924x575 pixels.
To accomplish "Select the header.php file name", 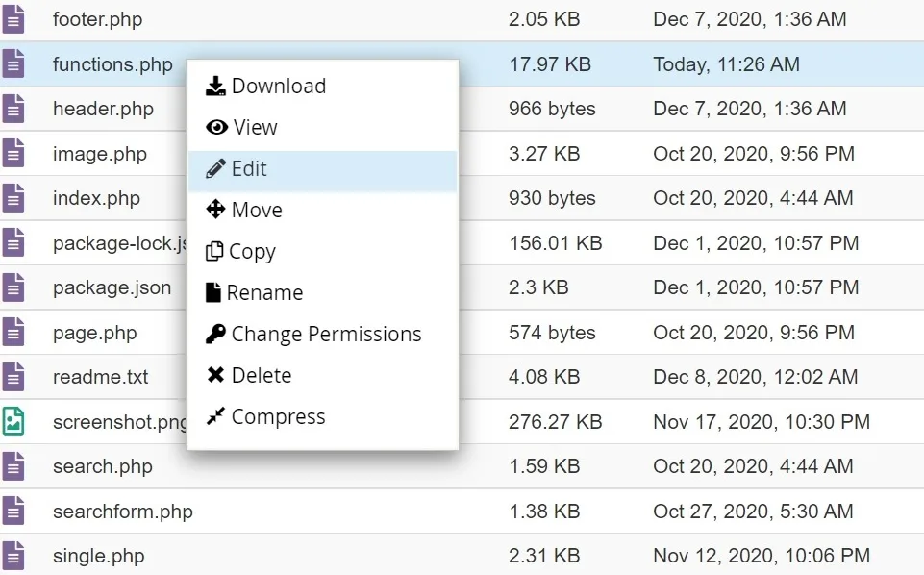I will 103,109.
